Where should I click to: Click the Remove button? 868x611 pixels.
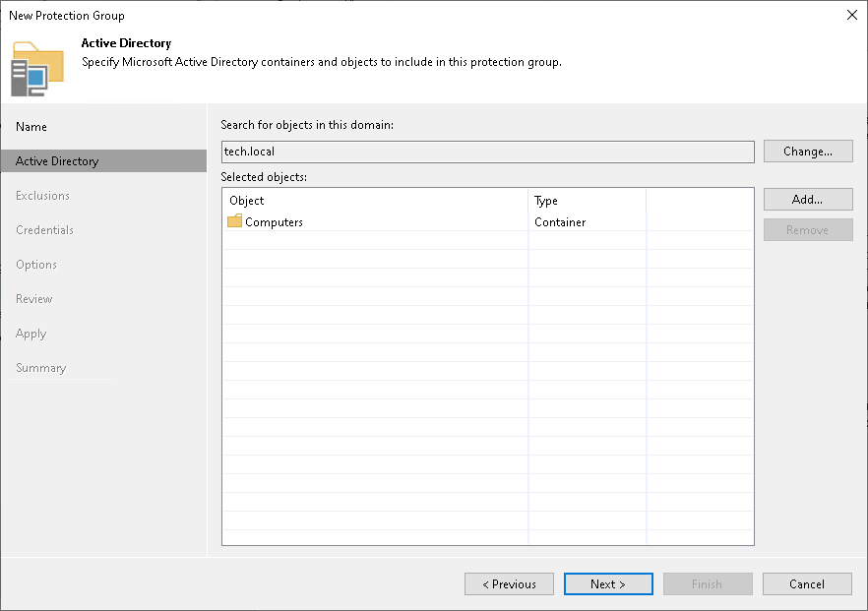point(807,229)
